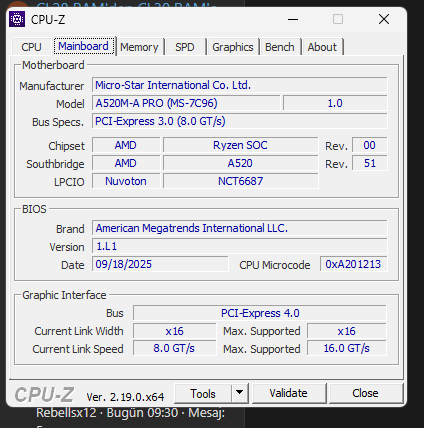
Task: Click Rebellsx12 username in background forum page
Action: 66,413
